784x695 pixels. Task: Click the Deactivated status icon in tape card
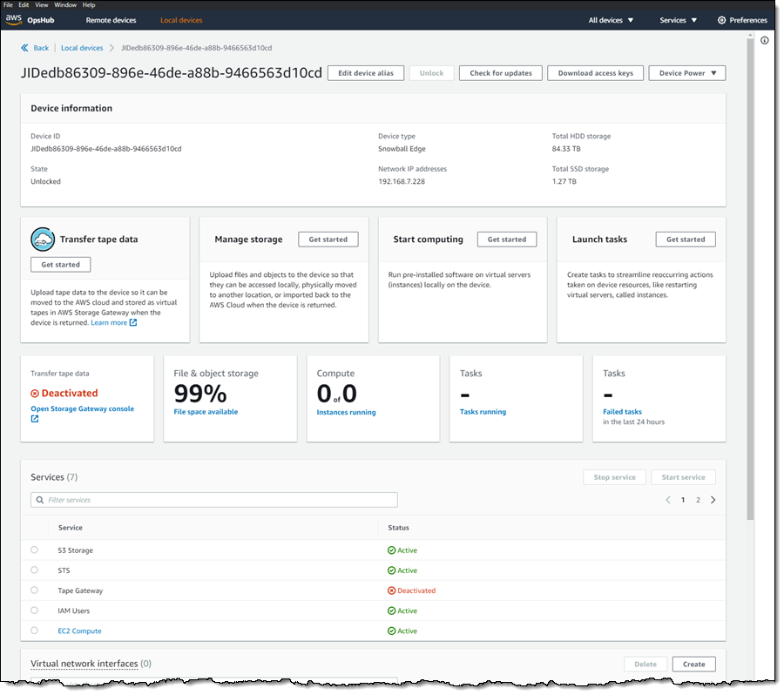[x=35, y=394]
